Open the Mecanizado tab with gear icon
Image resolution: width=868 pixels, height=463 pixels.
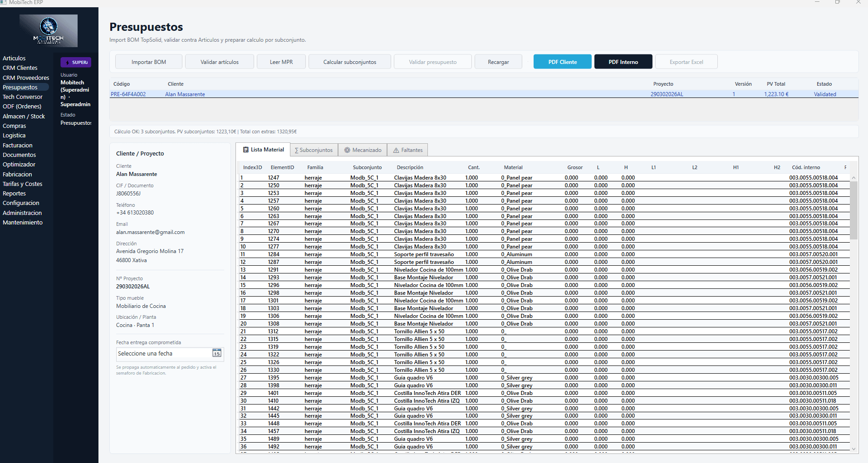363,150
